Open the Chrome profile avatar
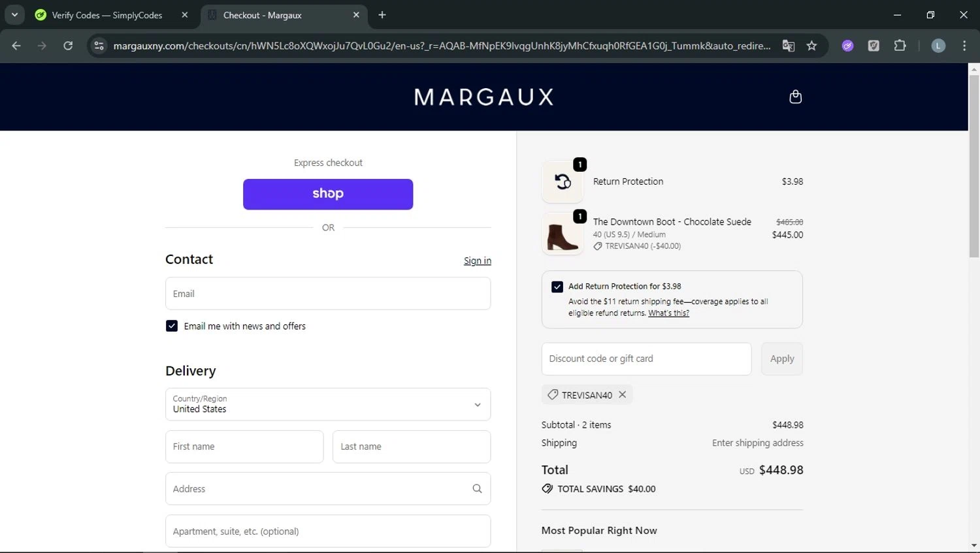Screen dimensions: 980x553 tap(938, 46)
